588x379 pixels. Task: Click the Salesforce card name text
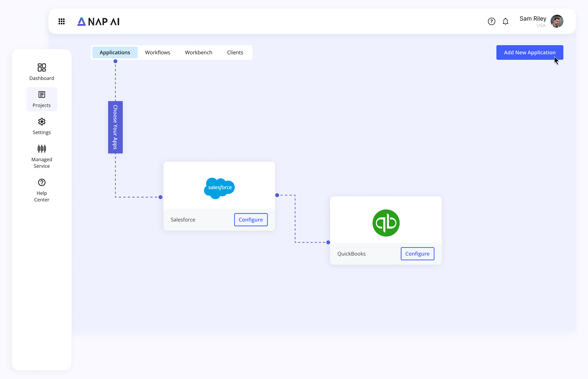pos(183,220)
